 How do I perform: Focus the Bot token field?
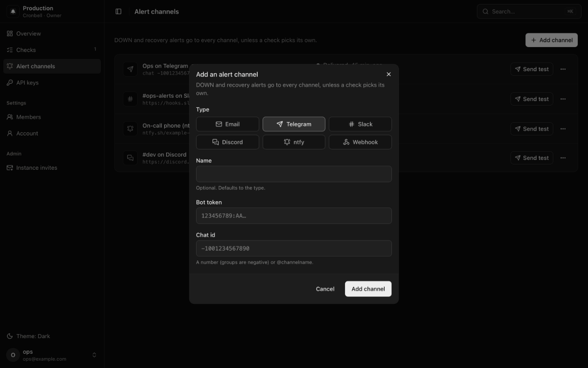[294, 215]
